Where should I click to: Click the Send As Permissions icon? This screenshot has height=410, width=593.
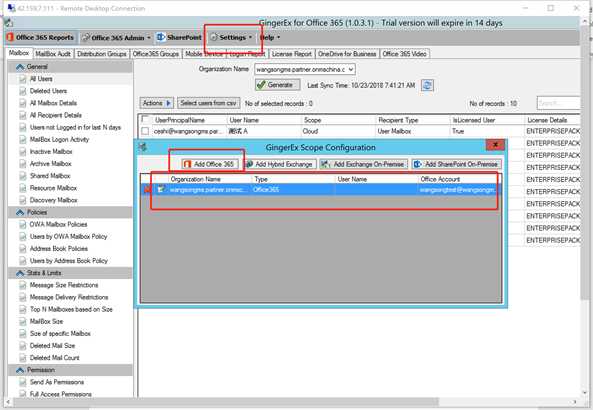coord(23,382)
